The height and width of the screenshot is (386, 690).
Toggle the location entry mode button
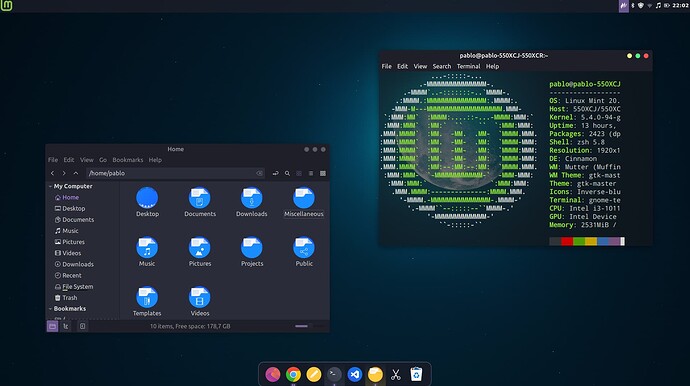[275, 173]
